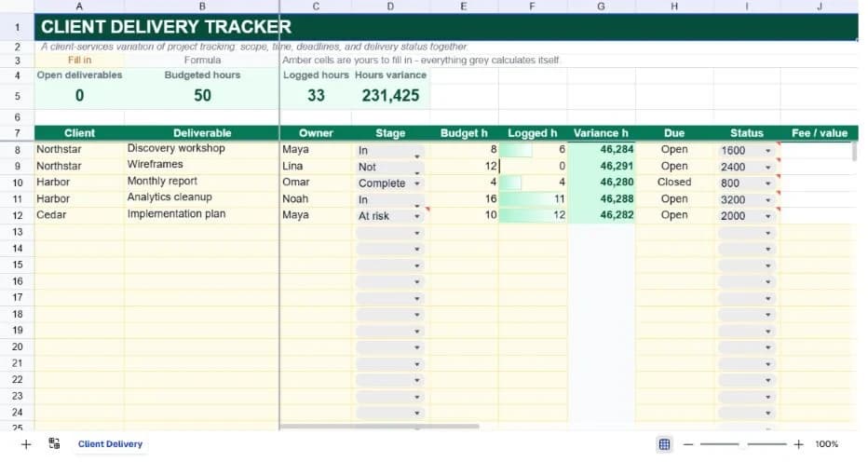
Task: Select the Budget h cell showing 16
Action: 464,199
